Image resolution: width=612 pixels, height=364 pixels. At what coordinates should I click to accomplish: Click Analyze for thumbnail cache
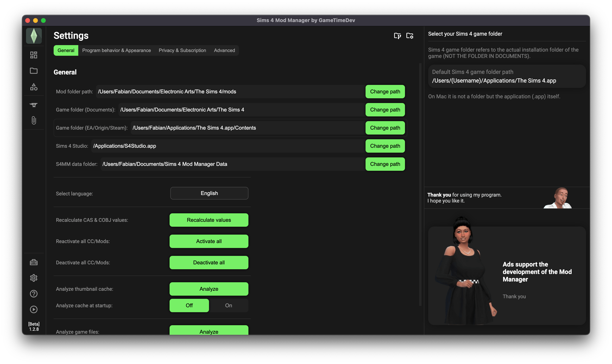point(209,289)
